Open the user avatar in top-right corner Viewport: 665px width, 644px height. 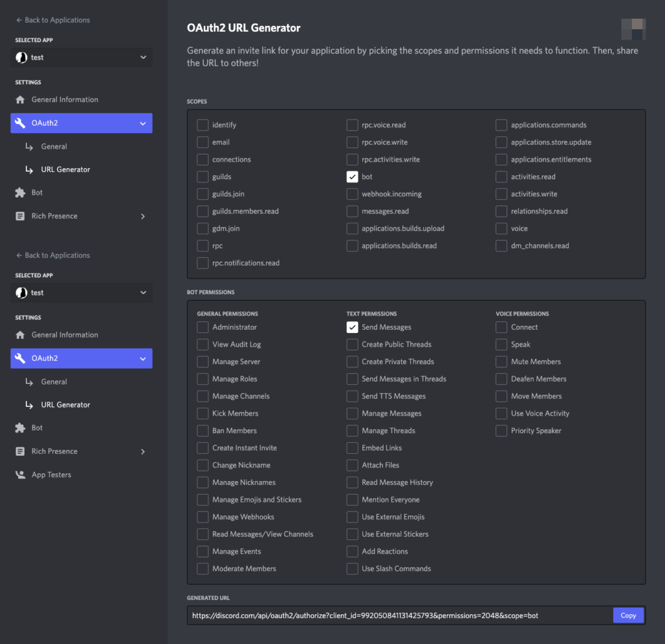pyautogui.click(x=633, y=29)
